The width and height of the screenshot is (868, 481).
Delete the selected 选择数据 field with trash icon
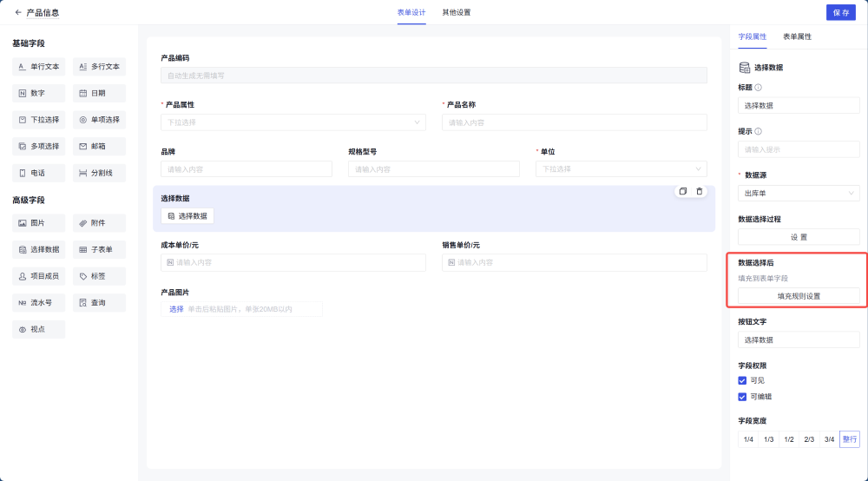700,191
